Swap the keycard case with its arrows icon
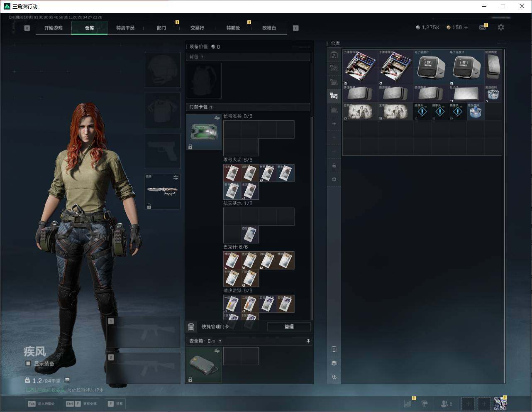This screenshot has height=412, width=532. (217, 118)
